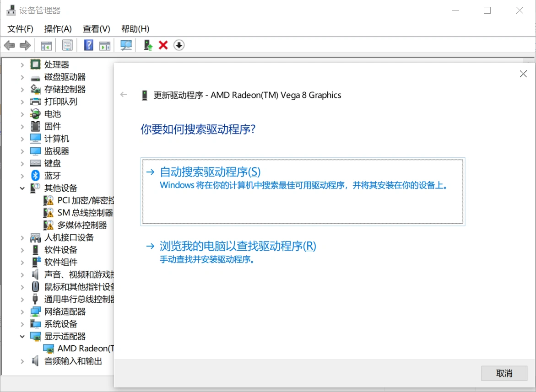536x392 pixels.
Task: Click the action pane toolbar icon
Action: [105, 45]
